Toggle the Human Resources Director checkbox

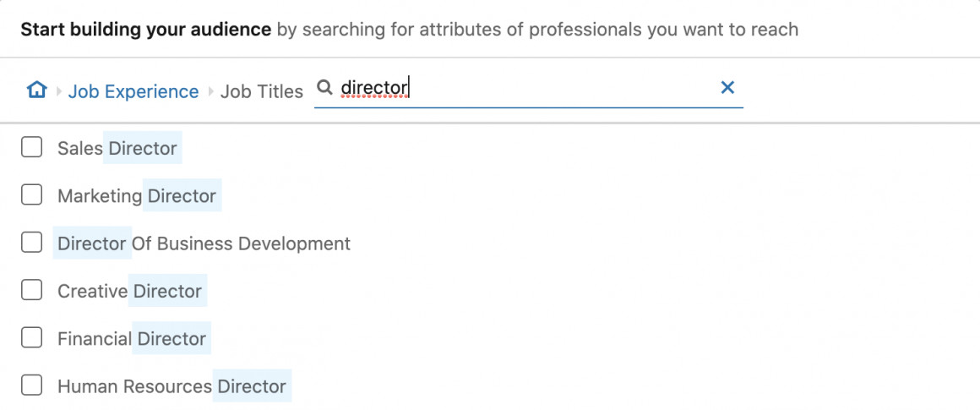click(x=32, y=385)
